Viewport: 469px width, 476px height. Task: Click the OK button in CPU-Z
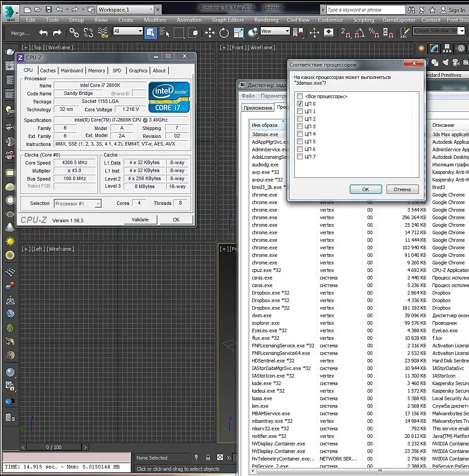click(x=176, y=220)
